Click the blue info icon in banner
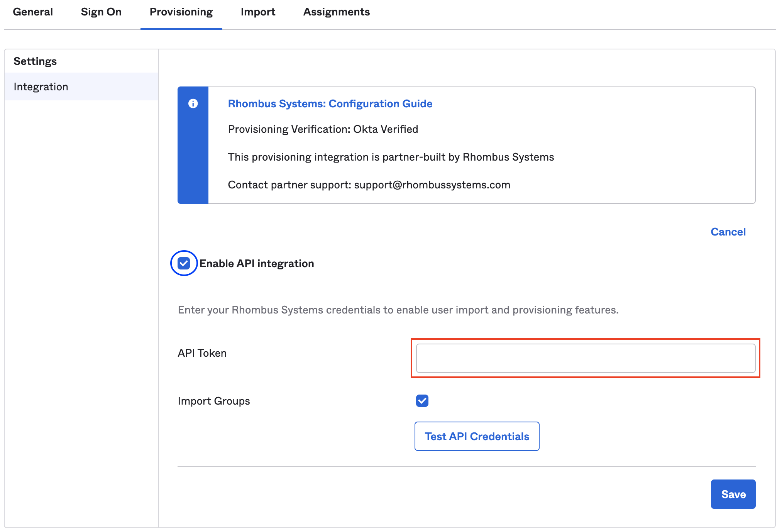 [x=193, y=103]
